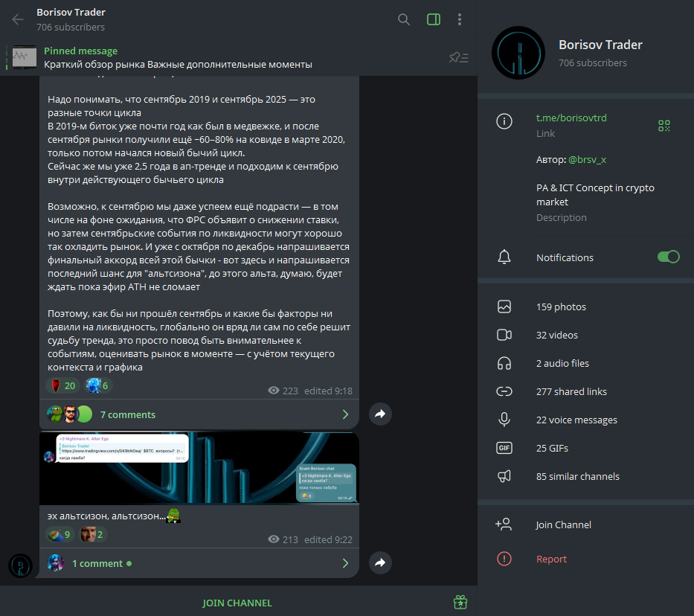Click the gift icon in bottom bar

460,602
